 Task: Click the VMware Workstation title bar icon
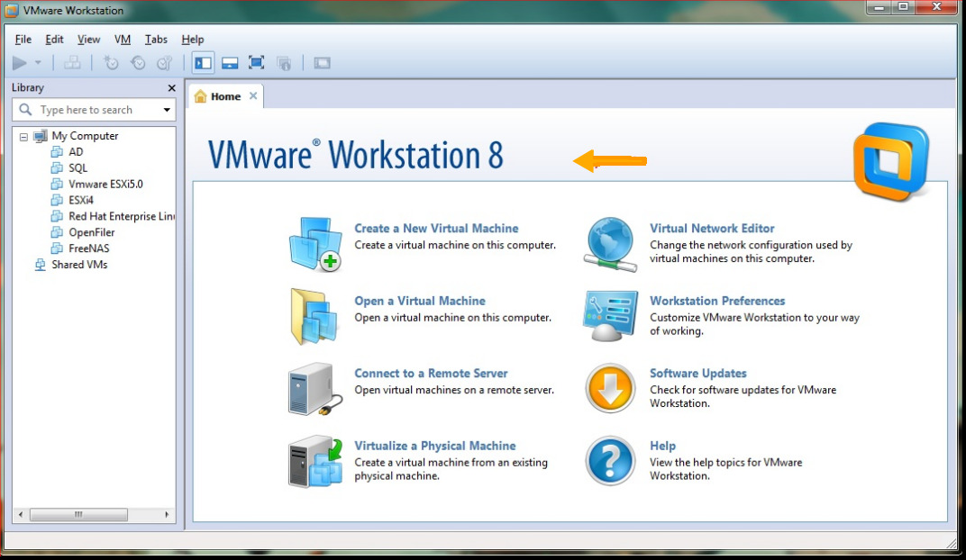[x=11, y=11]
